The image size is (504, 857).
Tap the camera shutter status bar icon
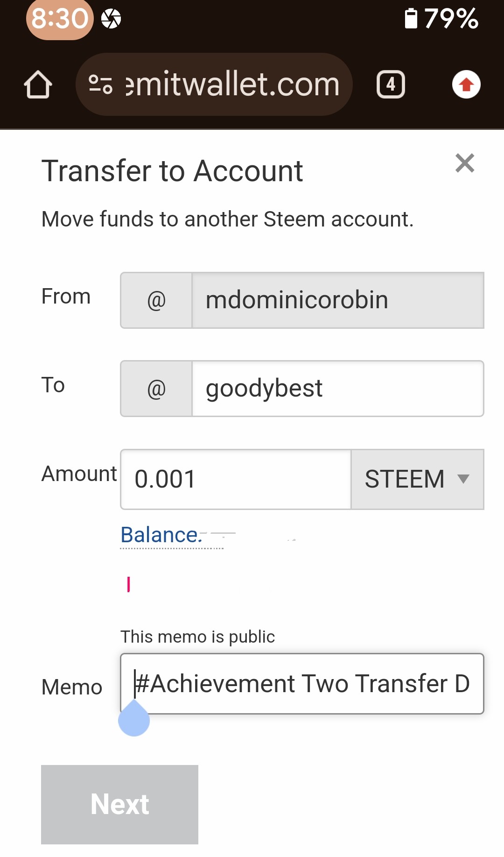click(x=111, y=19)
